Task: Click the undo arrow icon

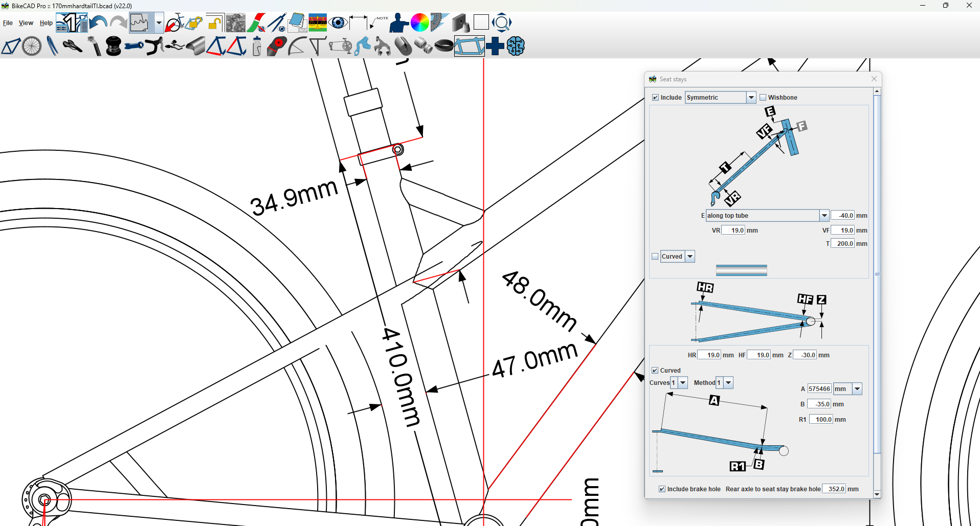Action: 98,23
